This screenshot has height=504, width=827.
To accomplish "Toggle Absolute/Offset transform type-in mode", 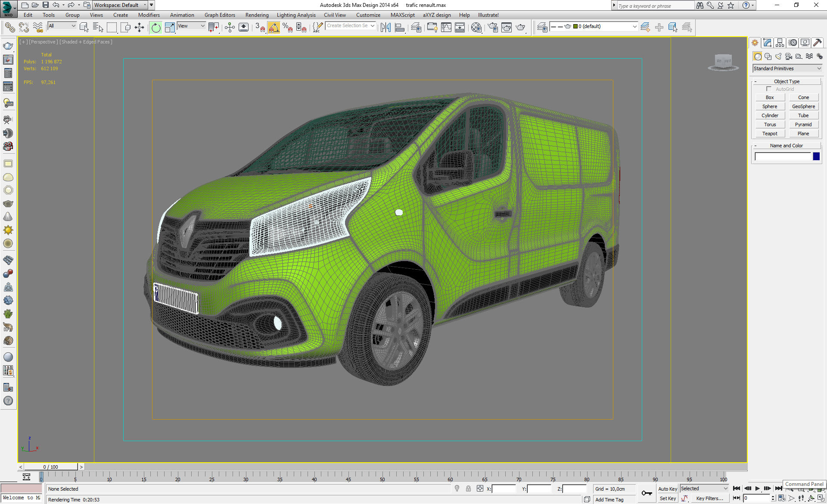I will click(480, 488).
